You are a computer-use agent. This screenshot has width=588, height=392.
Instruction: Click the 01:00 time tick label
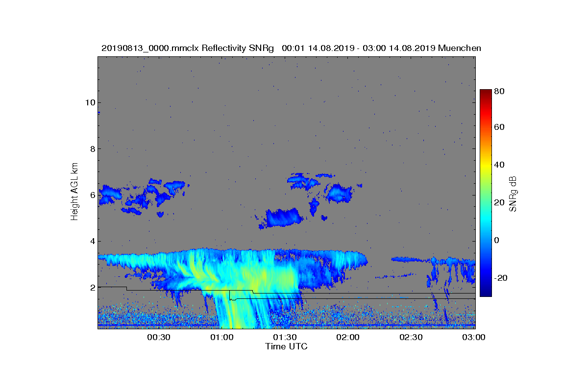[222, 338]
